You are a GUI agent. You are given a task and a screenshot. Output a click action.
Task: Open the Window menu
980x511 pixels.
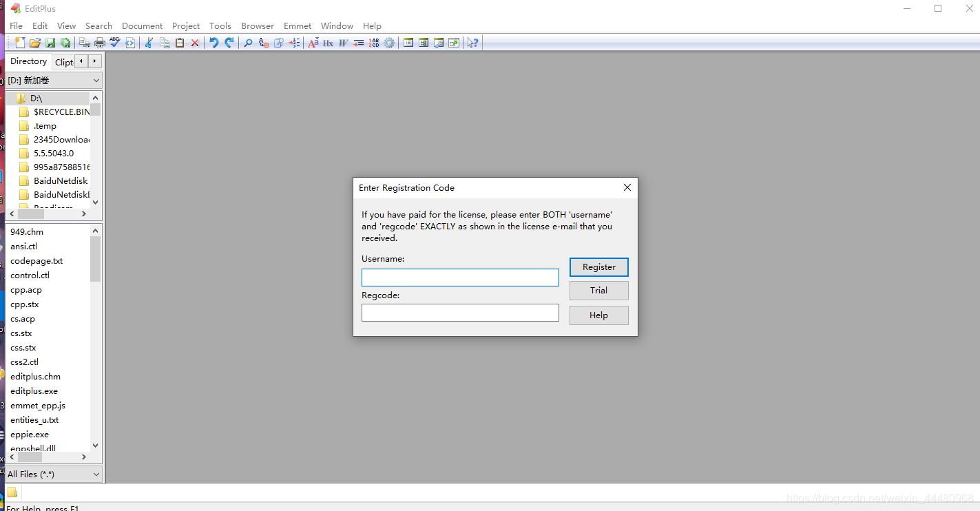click(x=337, y=25)
